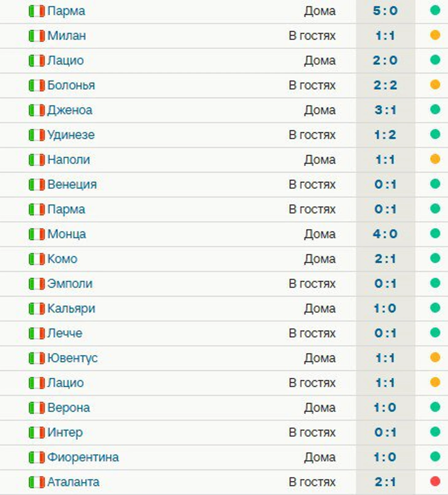448x495 pixels.
Task: Click the 1:1 score against Ювентус
Action: click(385, 358)
